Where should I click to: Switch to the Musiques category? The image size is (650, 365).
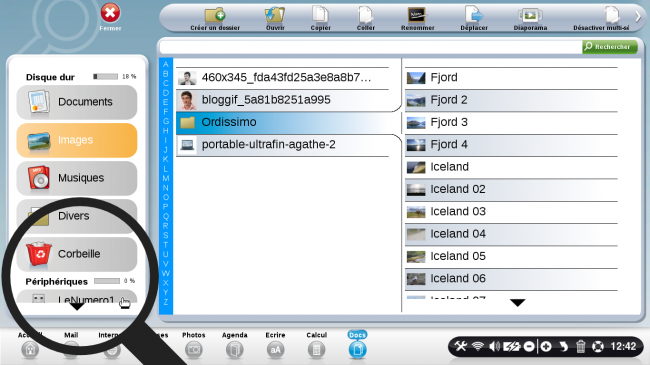click(x=77, y=178)
